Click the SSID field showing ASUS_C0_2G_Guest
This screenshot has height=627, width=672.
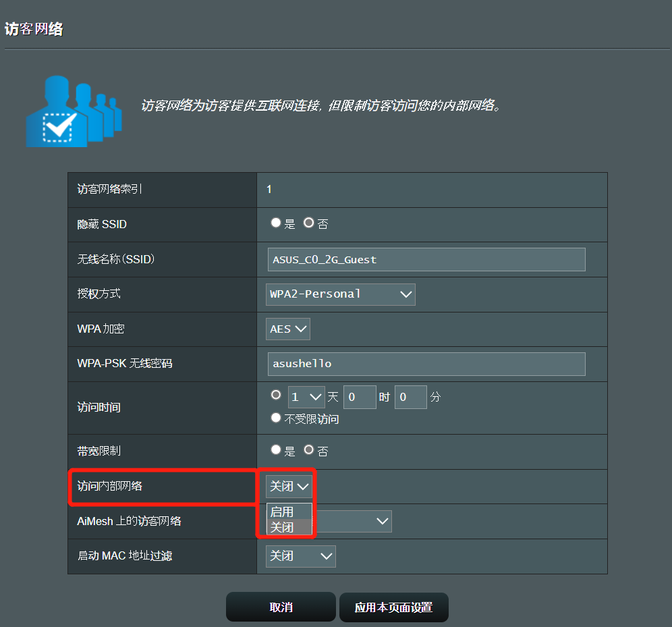[426, 259]
